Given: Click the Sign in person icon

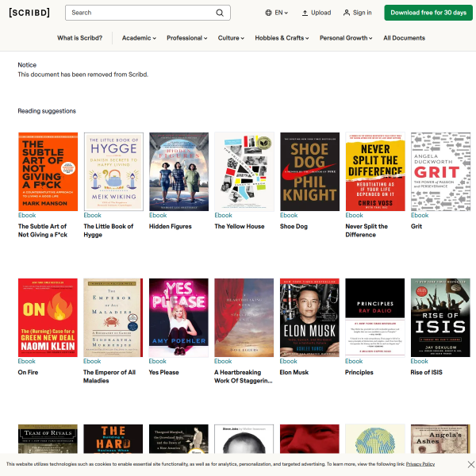Looking at the screenshot, I should pos(347,13).
